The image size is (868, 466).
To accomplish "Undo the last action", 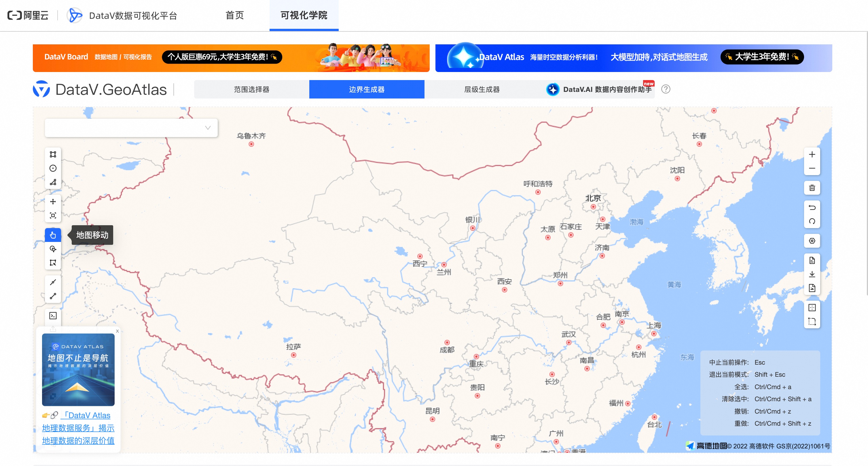I will tap(812, 207).
